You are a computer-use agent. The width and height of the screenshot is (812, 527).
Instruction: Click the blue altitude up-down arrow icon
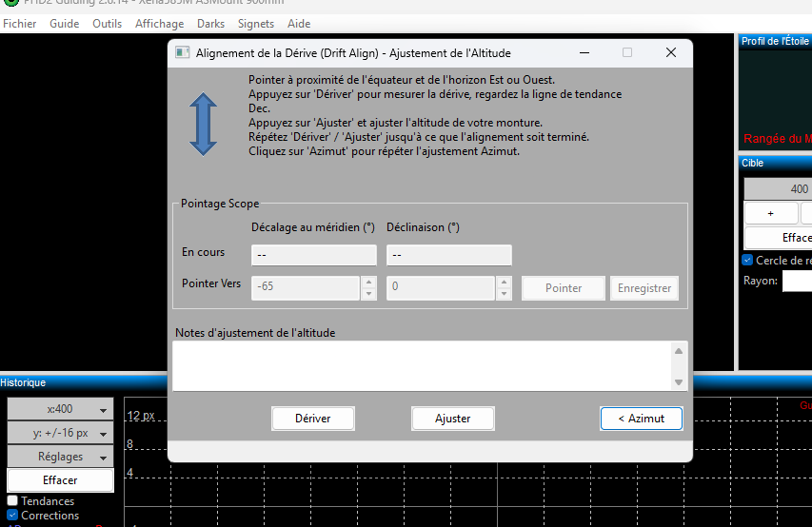pos(203,125)
